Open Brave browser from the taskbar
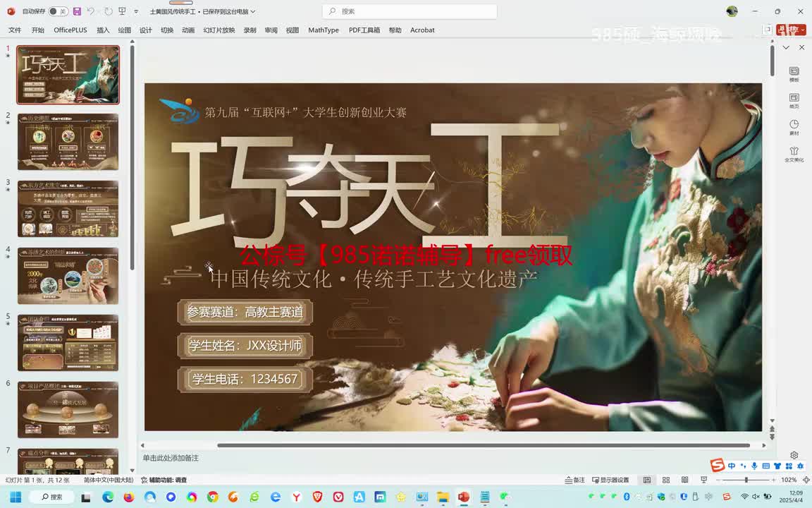The height and width of the screenshot is (508, 812). coord(317,497)
